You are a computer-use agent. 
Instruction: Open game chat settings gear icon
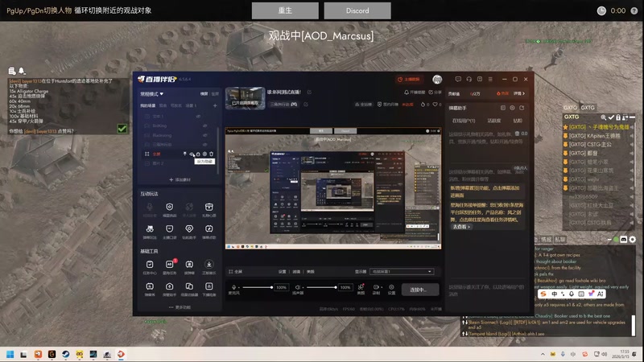tap(633, 239)
